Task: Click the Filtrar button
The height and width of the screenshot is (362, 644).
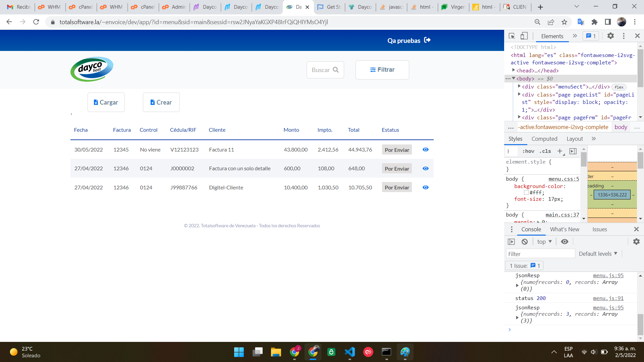Action: tap(382, 70)
